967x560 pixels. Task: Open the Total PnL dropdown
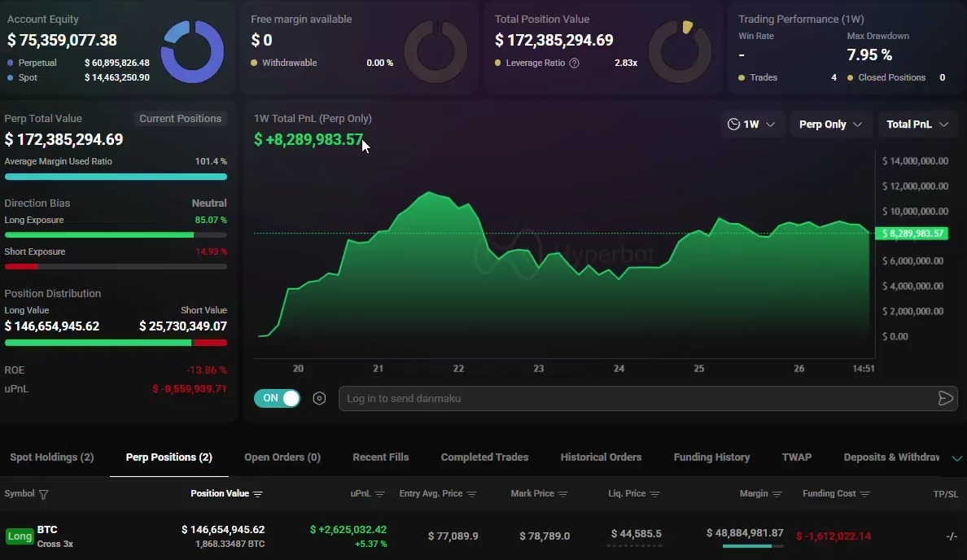917,124
